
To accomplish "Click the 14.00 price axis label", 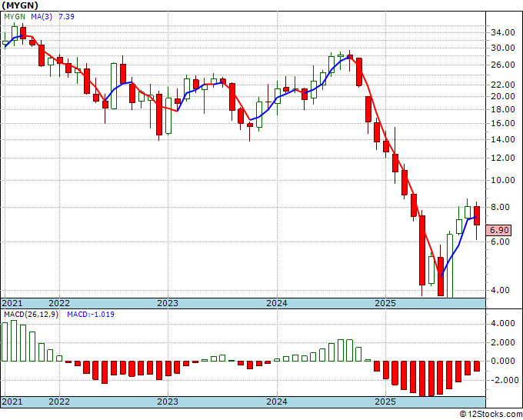I will 503,140.
